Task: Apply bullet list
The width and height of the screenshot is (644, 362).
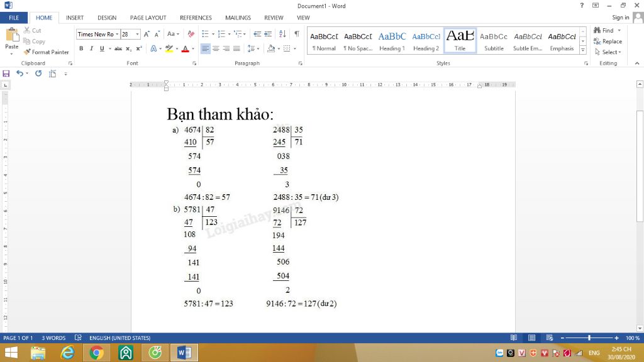Action: click(x=206, y=34)
